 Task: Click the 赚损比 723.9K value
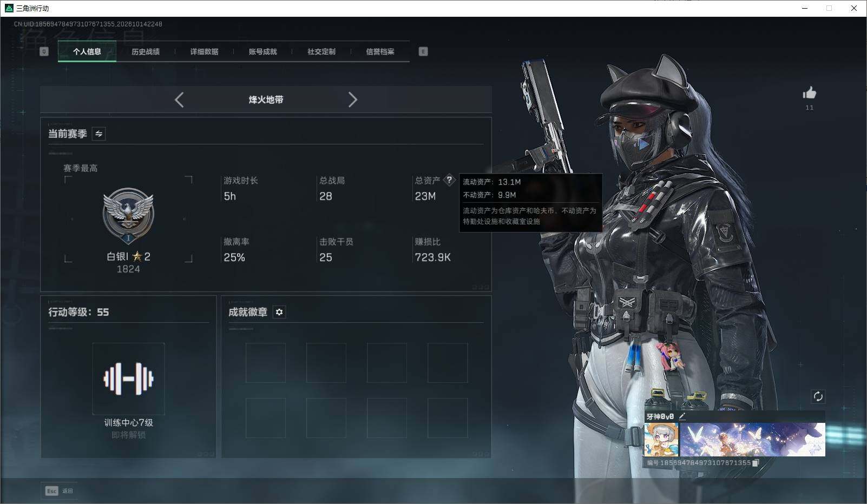tap(432, 257)
